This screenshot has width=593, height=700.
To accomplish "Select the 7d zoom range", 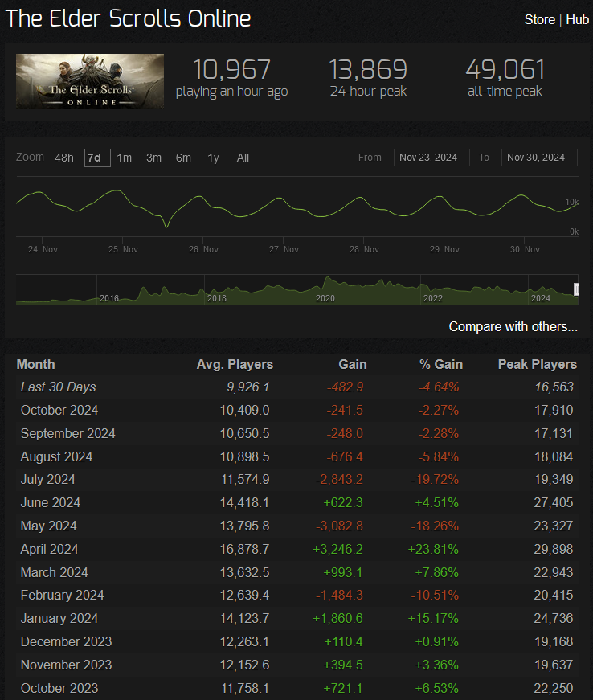I will point(97,158).
